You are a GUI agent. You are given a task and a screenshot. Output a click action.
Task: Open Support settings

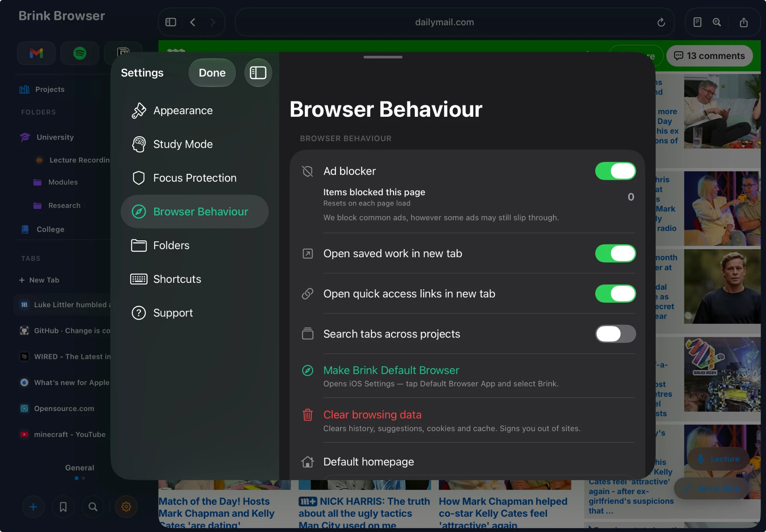click(x=195, y=313)
